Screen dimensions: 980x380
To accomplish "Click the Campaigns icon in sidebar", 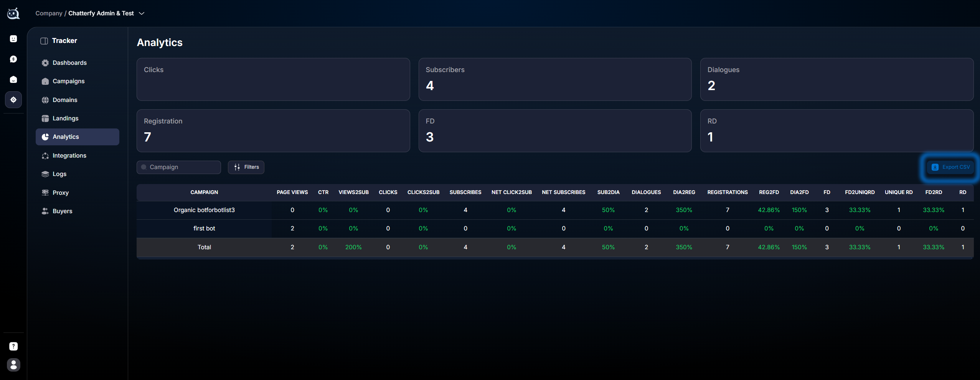I will [x=45, y=81].
